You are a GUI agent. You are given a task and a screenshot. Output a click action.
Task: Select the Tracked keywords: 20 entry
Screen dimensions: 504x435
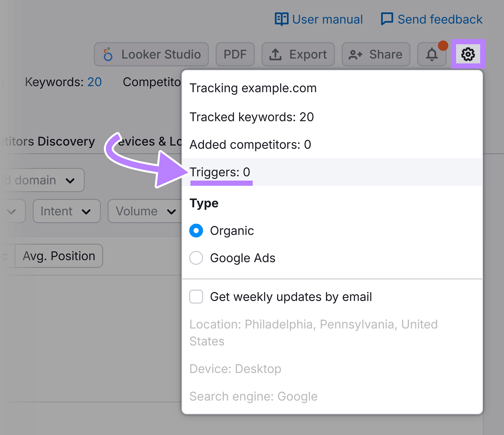pyautogui.click(x=251, y=117)
